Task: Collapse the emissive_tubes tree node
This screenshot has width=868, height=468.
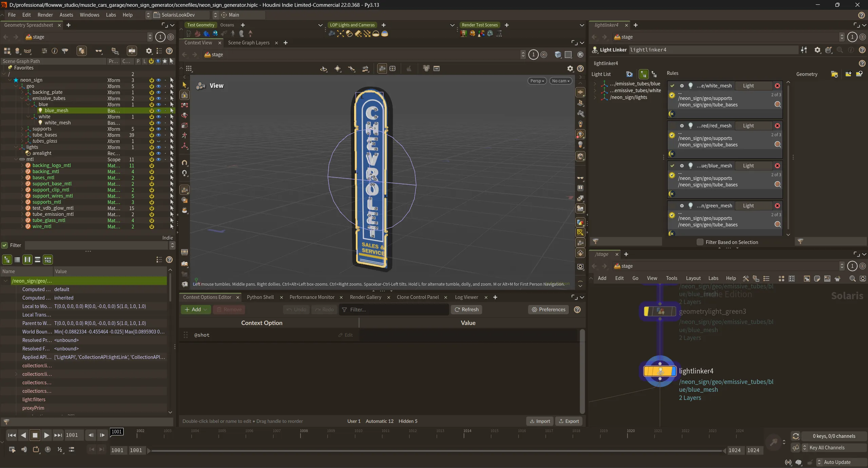Action: (x=22, y=98)
